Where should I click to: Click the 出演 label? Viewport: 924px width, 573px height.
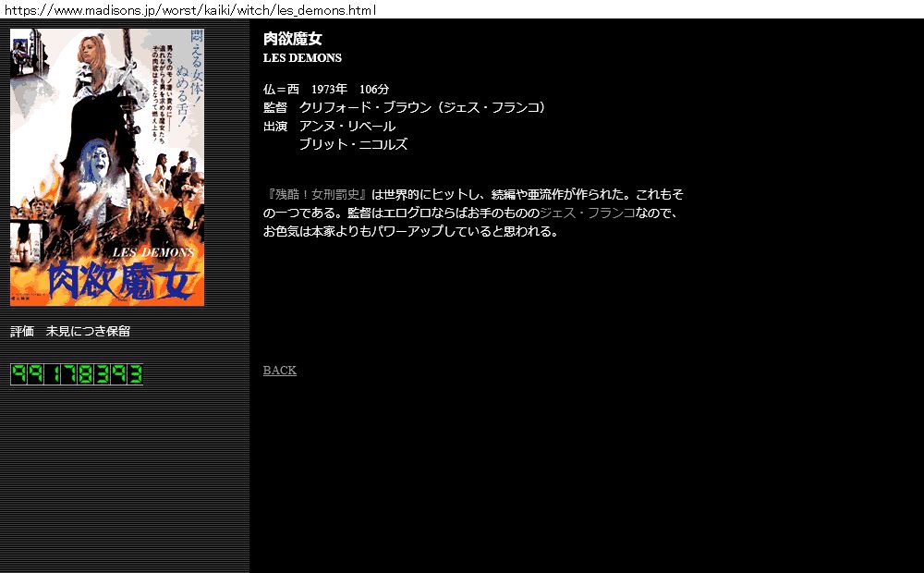(x=274, y=126)
